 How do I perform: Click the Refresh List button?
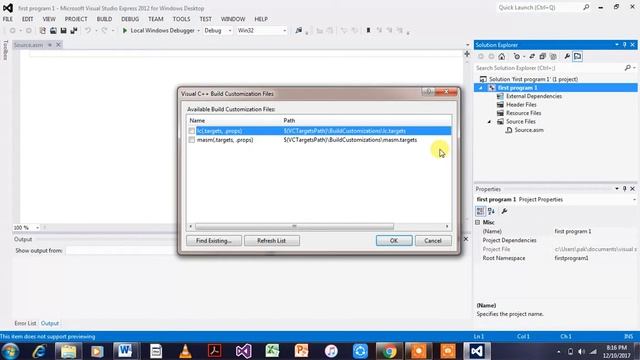(271, 241)
